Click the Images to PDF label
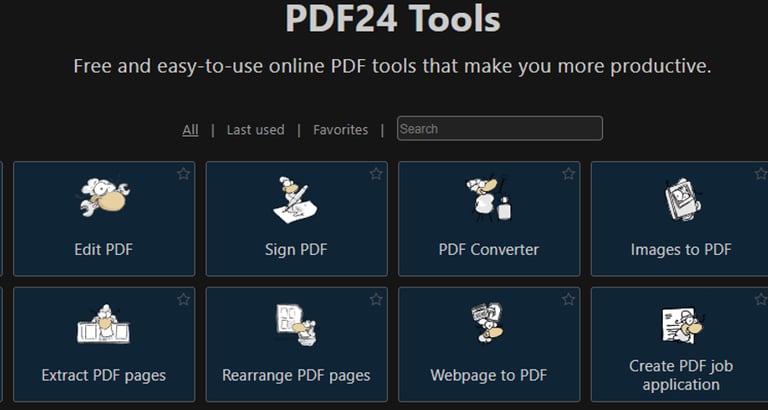768x410 pixels. point(681,250)
